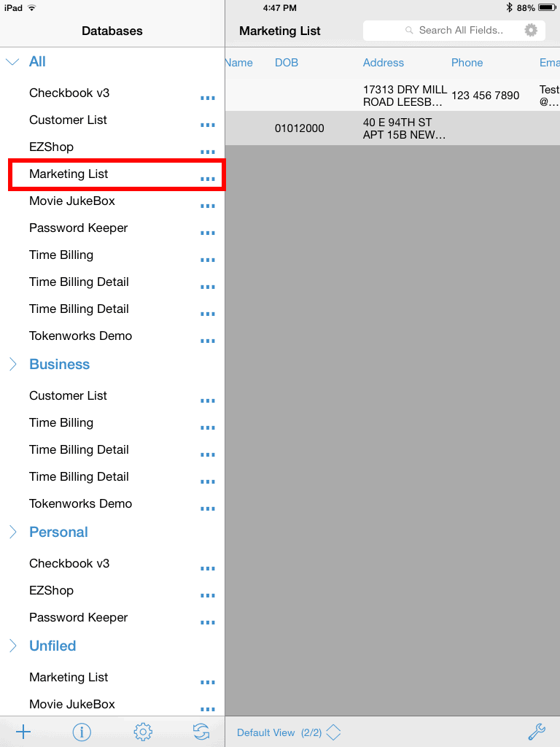Open the info icon in bottom toolbar
The height and width of the screenshot is (747, 560).
tap(82, 731)
